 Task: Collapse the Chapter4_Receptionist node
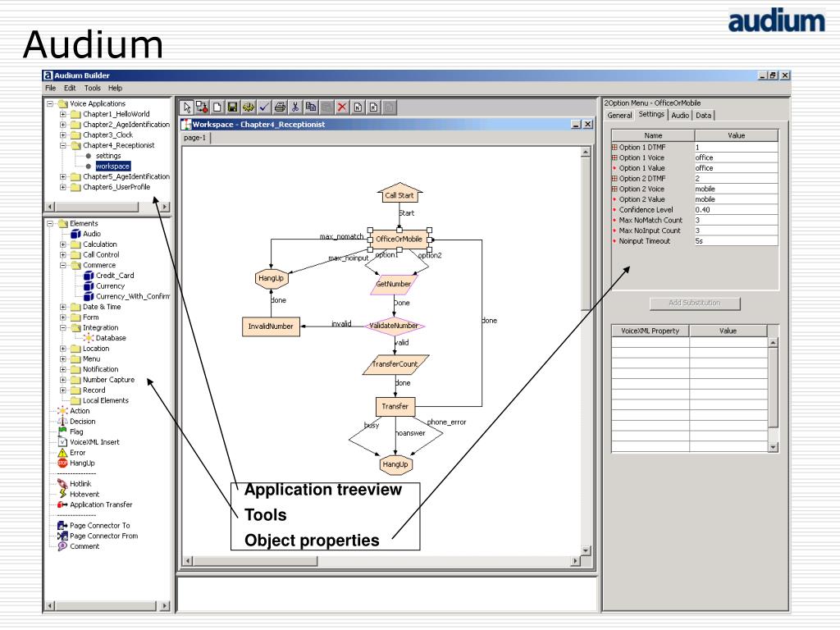point(62,145)
